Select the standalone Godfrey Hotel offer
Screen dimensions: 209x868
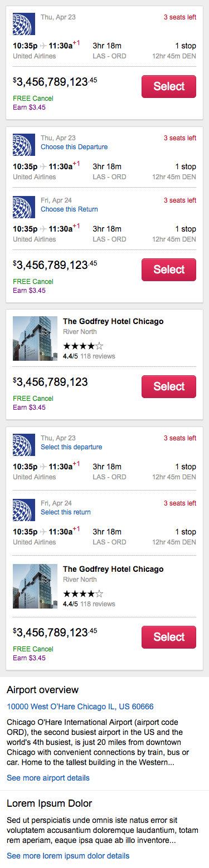coord(169,386)
